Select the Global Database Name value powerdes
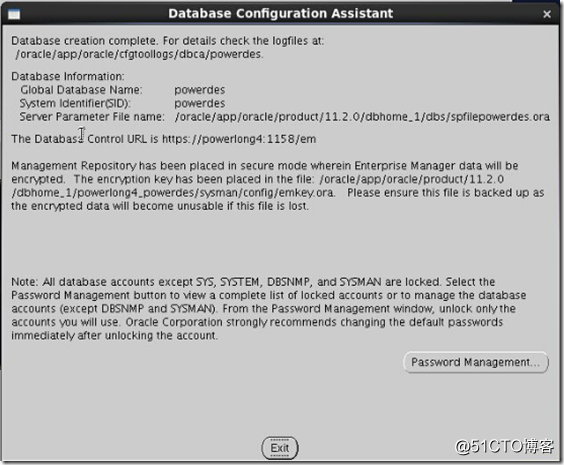This screenshot has height=465, width=564. tap(200, 90)
